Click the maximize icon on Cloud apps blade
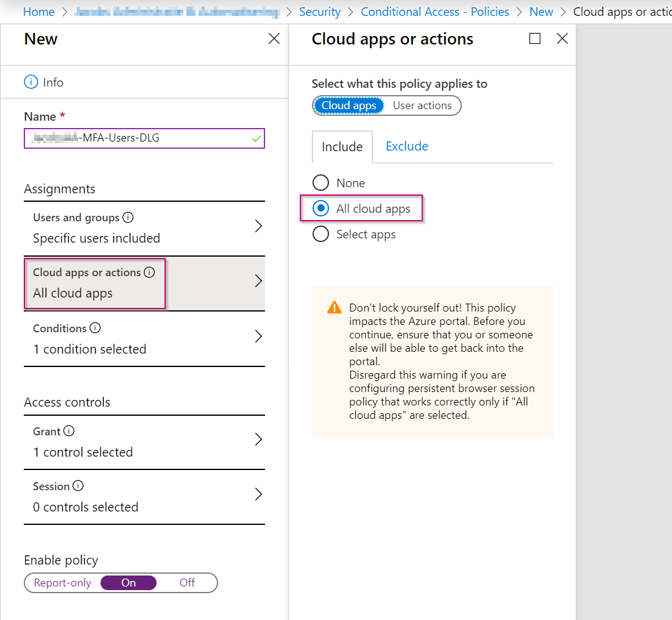Viewport: 672px width, 620px height. (535, 38)
